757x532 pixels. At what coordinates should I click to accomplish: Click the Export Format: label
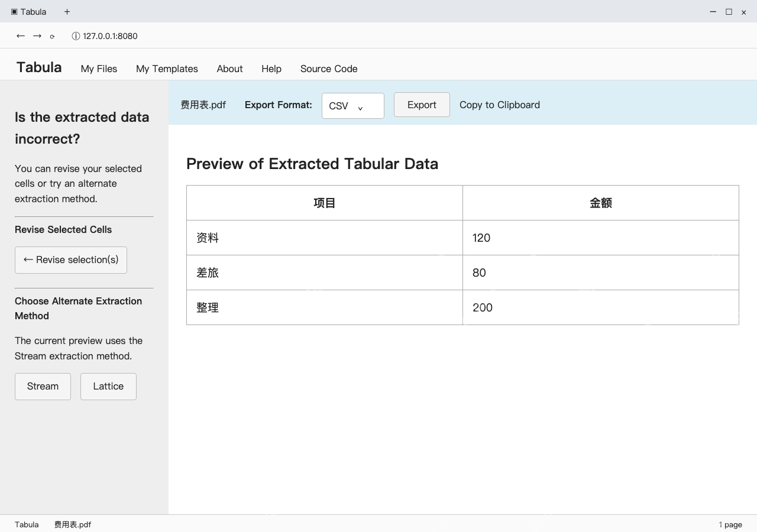pyautogui.click(x=279, y=105)
